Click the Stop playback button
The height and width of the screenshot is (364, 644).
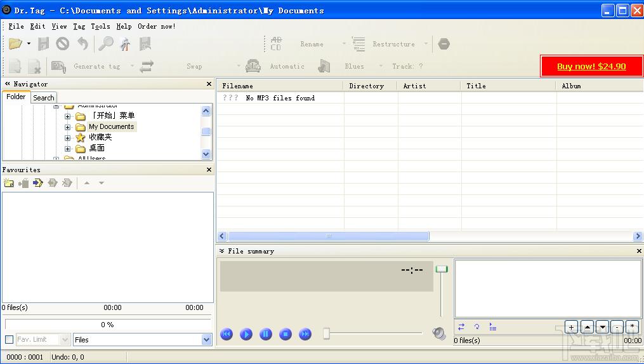click(286, 334)
